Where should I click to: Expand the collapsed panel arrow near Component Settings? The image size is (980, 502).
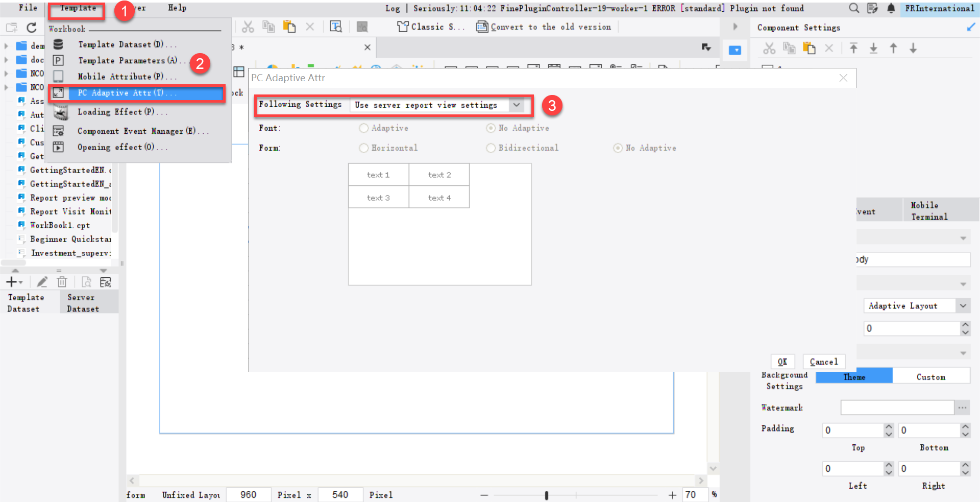pos(736,27)
